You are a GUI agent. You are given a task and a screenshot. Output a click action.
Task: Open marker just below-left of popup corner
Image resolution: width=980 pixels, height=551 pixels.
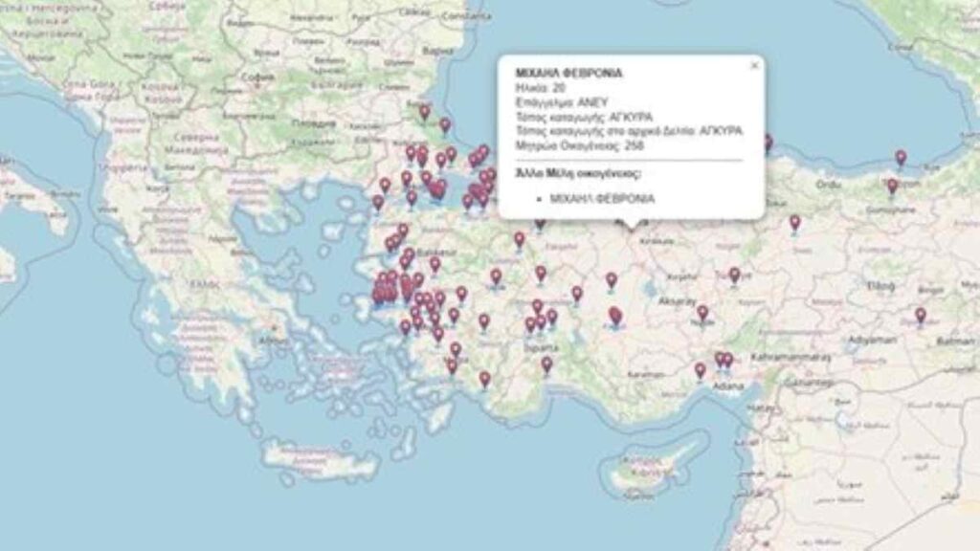[519, 238]
